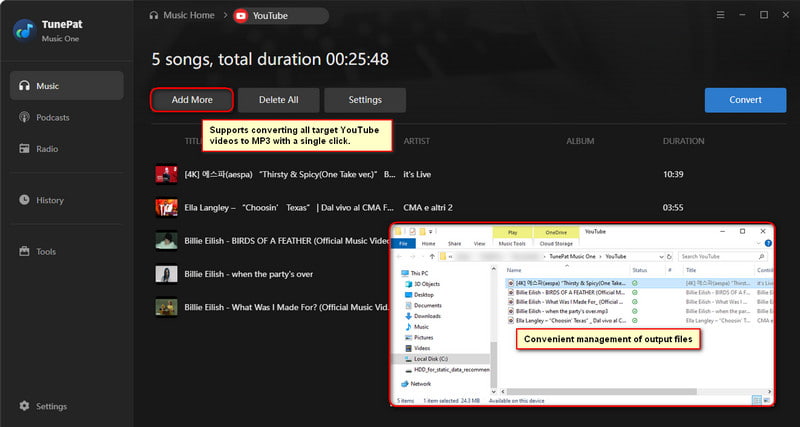Open Settings at the sidebar bottom
This screenshot has height=427, width=800.
(x=43, y=406)
